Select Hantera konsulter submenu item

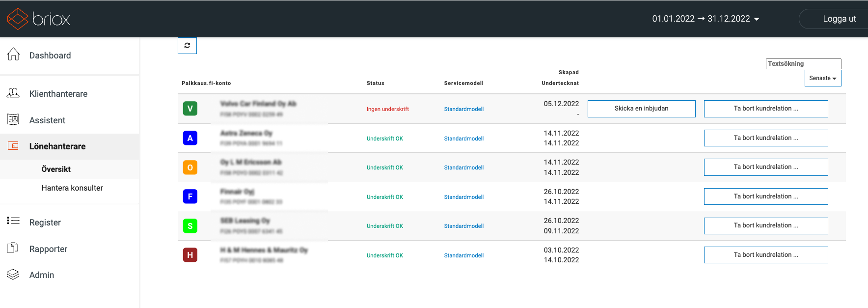(x=72, y=188)
